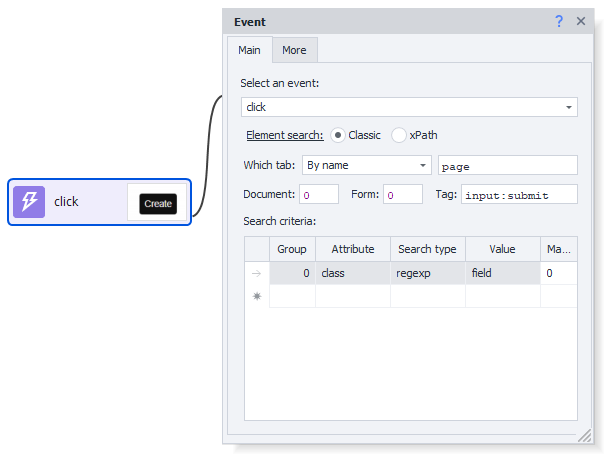Image resolution: width=610 pixels, height=454 pixels.
Task: Click the Document number input field
Action: point(318,195)
